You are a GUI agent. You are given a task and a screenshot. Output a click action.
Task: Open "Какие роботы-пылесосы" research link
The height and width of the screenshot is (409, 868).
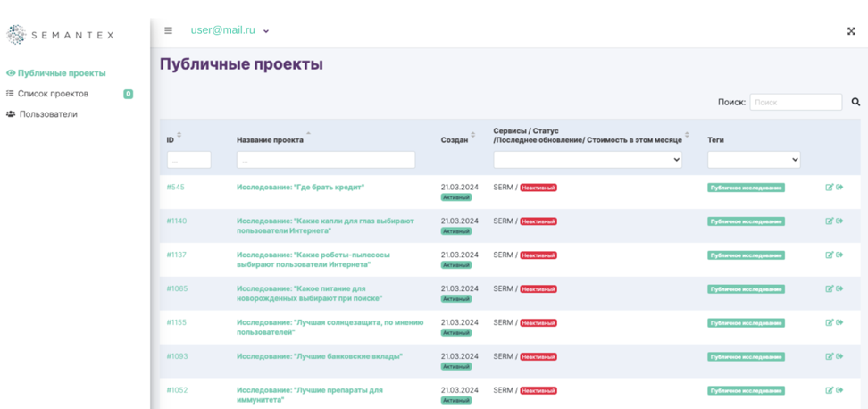click(x=313, y=260)
